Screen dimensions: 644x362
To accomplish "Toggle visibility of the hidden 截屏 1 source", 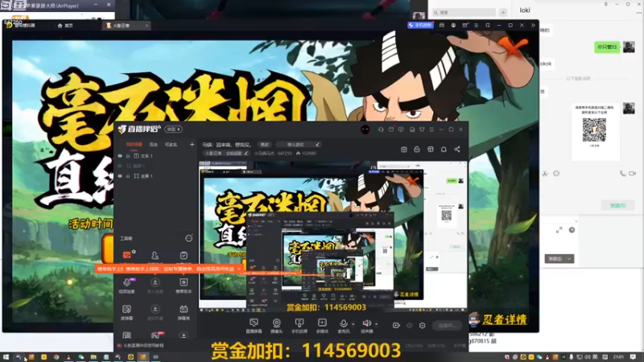I will point(120,166).
